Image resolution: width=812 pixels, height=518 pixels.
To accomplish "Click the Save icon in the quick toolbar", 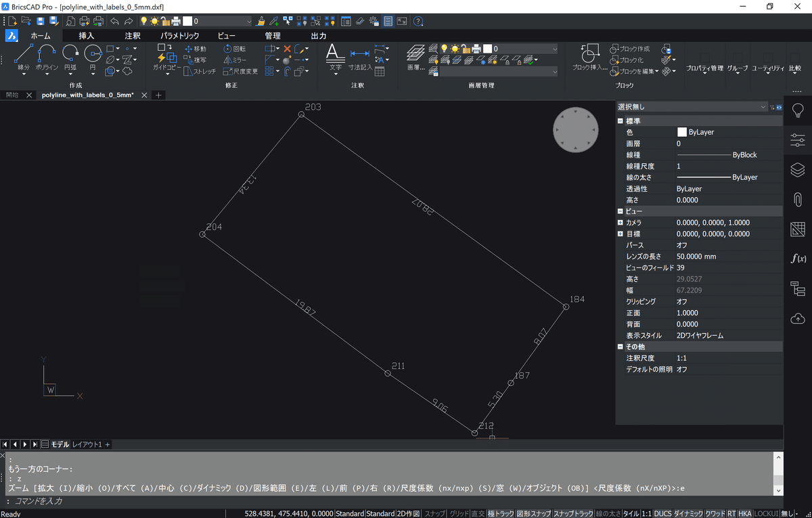I will [x=41, y=21].
